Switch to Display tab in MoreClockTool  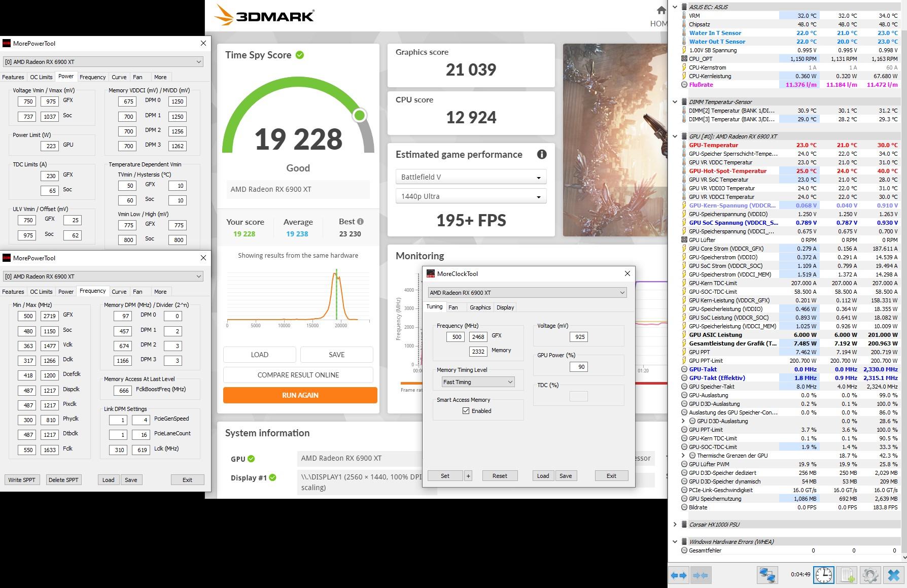505,307
